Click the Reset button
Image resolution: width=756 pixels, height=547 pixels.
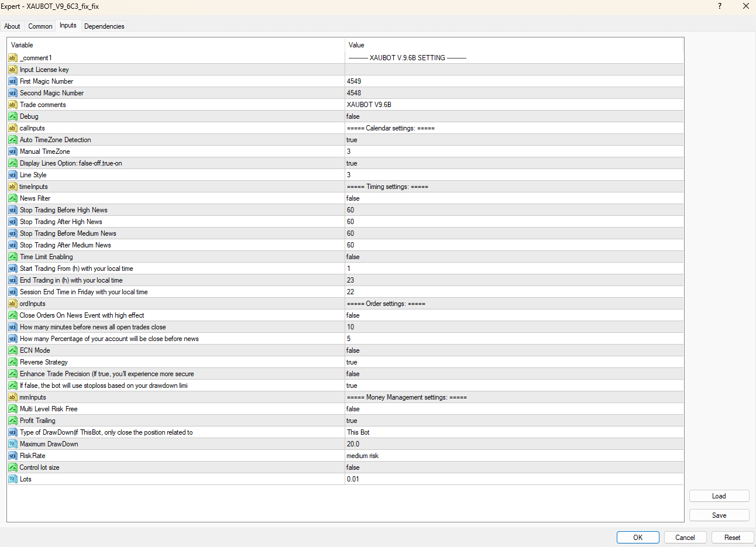[x=732, y=538]
